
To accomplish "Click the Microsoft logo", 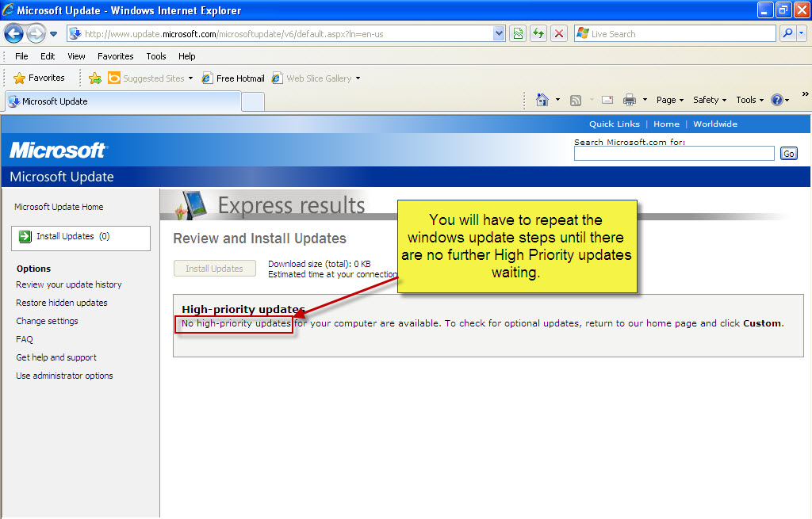I will tap(58, 151).
